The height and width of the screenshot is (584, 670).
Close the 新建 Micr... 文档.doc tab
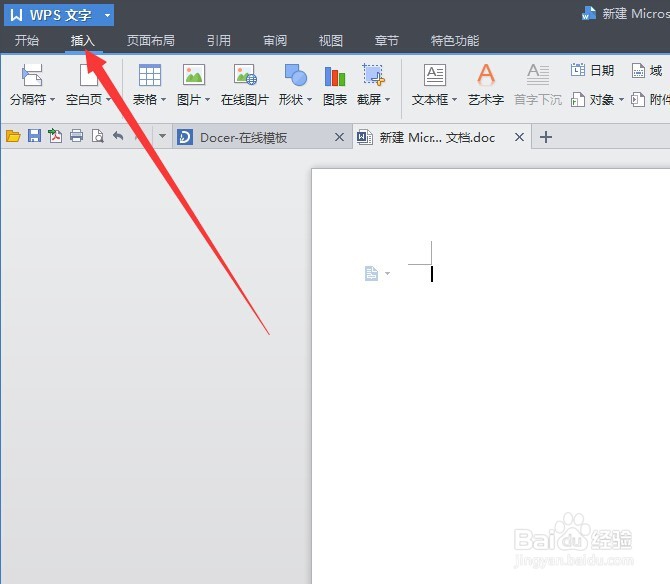(x=519, y=137)
